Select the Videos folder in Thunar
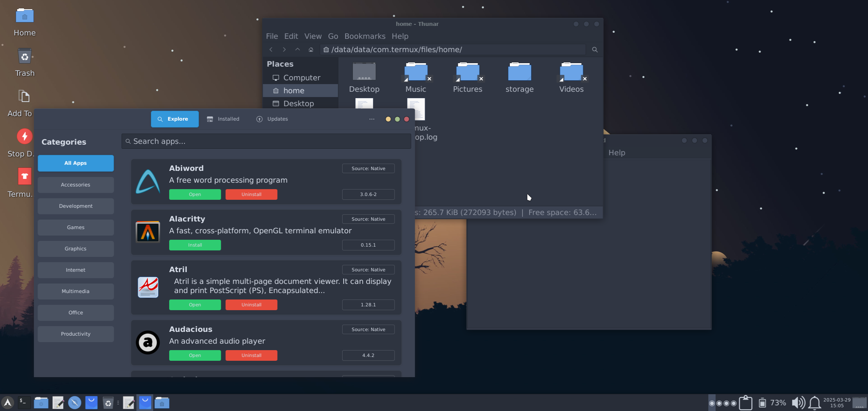Image resolution: width=868 pixels, height=411 pixels. click(x=571, y=78)
